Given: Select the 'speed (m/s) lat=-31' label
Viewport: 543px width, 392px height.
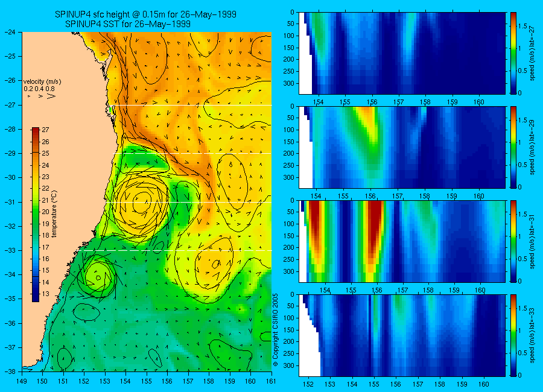Looking at the screenshot, I should pos(533,242).
